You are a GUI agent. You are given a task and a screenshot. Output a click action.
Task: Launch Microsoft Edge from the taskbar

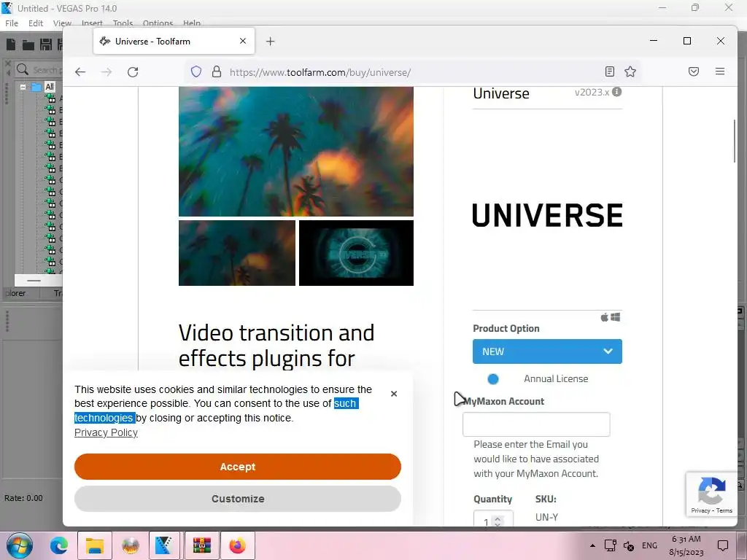pos(59,545)
